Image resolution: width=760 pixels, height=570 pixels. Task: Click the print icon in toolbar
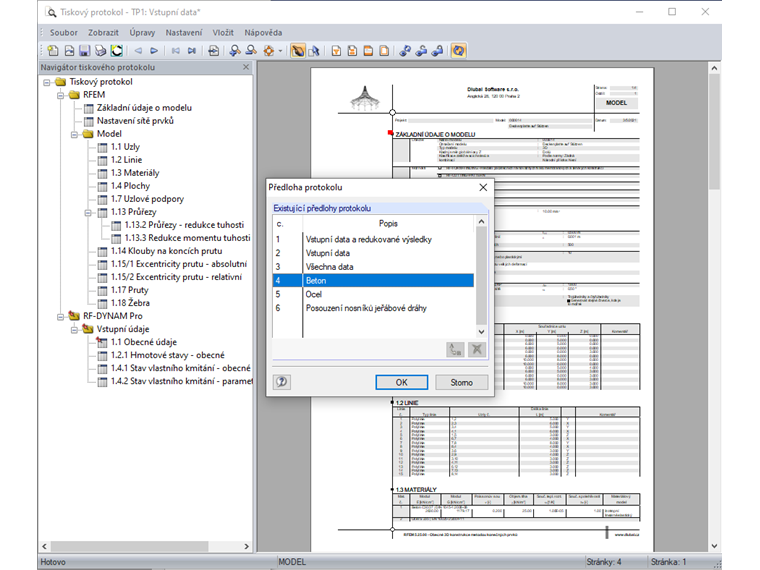tap(100, 50)
